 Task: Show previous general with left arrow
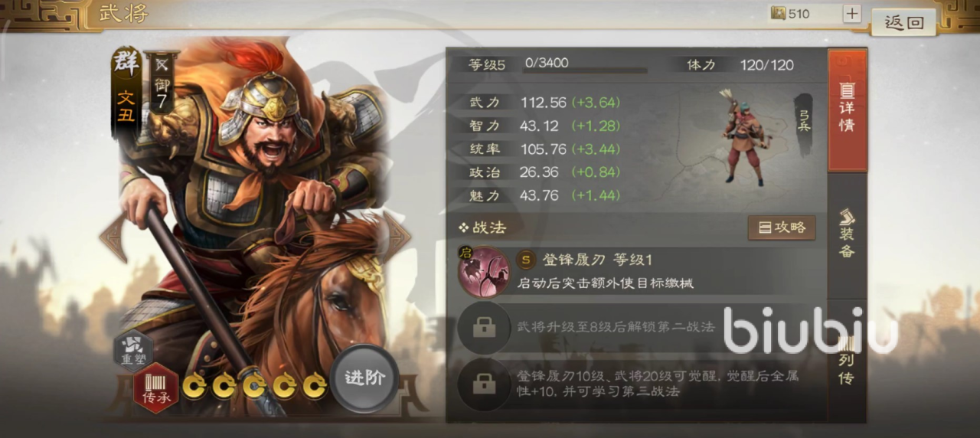tap(113, 237)
